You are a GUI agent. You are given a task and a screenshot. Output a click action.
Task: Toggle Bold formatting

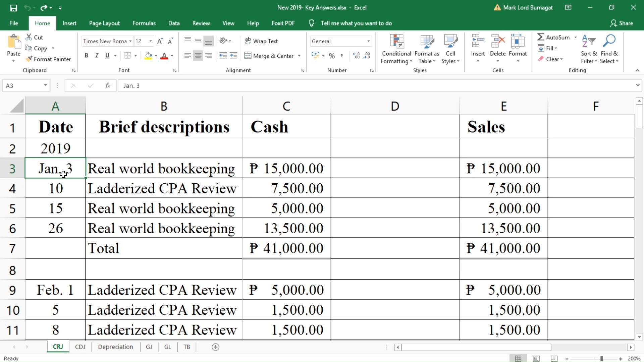click(86, 56)
